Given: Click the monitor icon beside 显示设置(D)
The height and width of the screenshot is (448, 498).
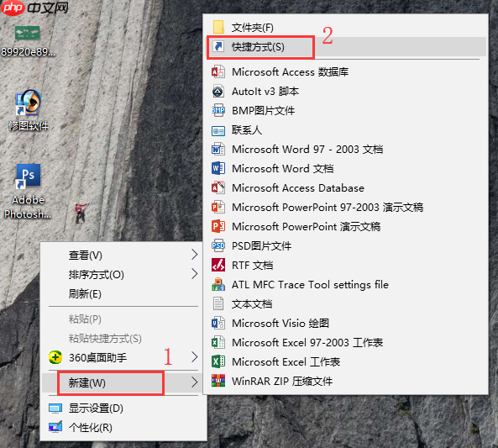Looking at the screenshot, I should 55,408.
